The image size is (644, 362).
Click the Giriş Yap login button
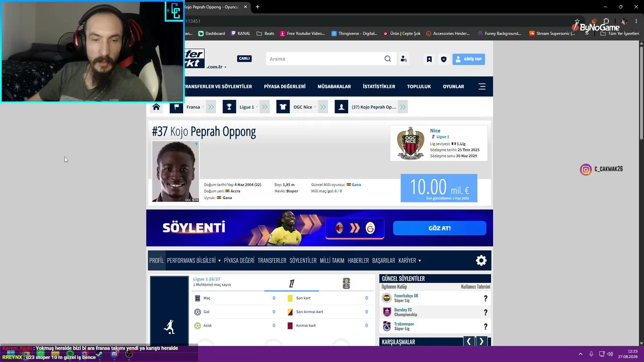[x=468, y=59]
